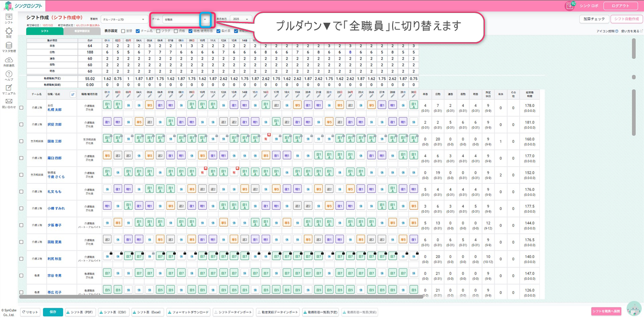Click the sort icon beside 役職／名前 header
Screen dimensions: 644x318
pyautogui.click(x=73, y=95)
